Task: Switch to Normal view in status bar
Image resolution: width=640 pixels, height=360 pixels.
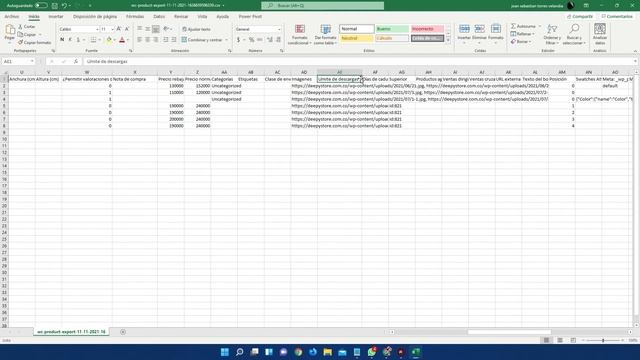Action: tap(546, 340)
